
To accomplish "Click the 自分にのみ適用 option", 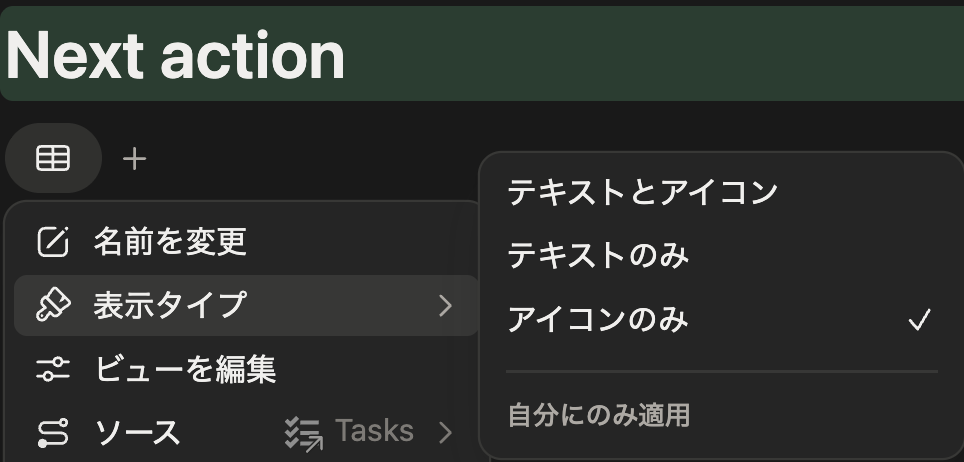I will (598, 415).
